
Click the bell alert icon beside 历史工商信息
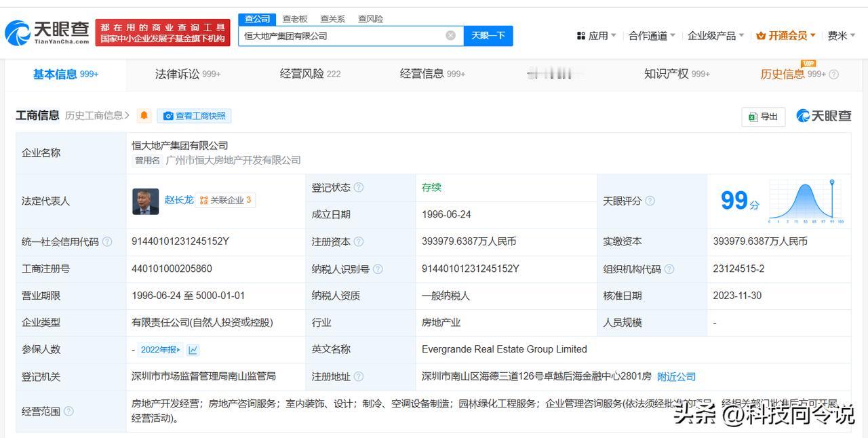pos(144,116)
